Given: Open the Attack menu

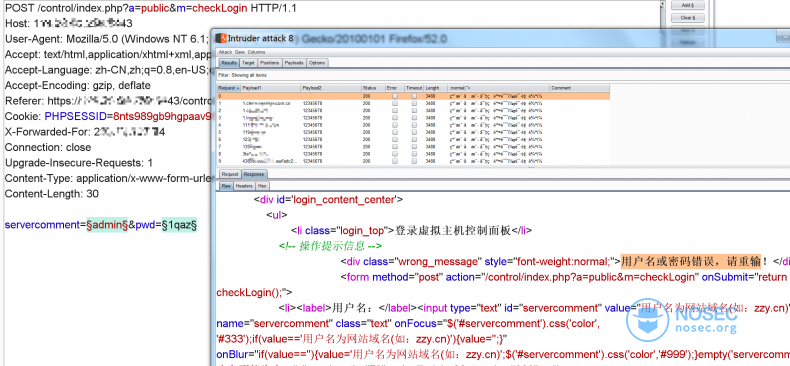Looking at the screenshot, I should (x=225, y=52).
